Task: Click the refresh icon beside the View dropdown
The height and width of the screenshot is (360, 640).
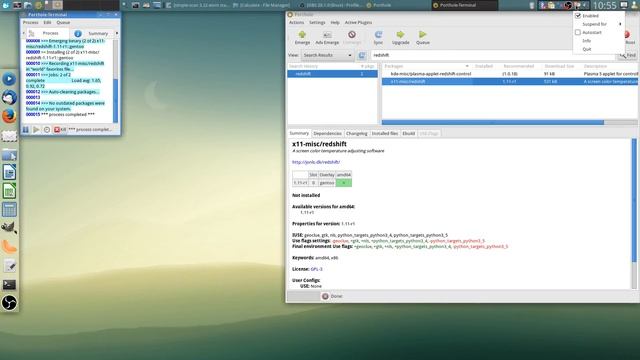Action: click(x=362, y=55)
